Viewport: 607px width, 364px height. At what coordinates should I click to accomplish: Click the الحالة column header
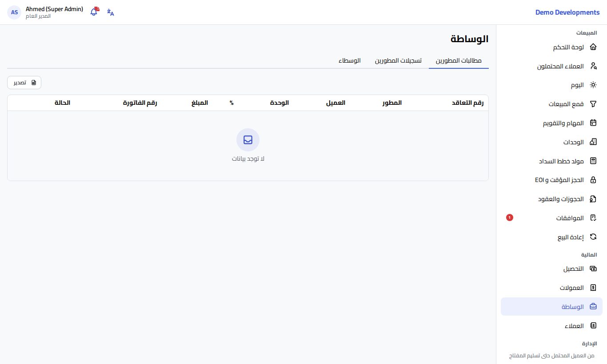tap(62, 103)
